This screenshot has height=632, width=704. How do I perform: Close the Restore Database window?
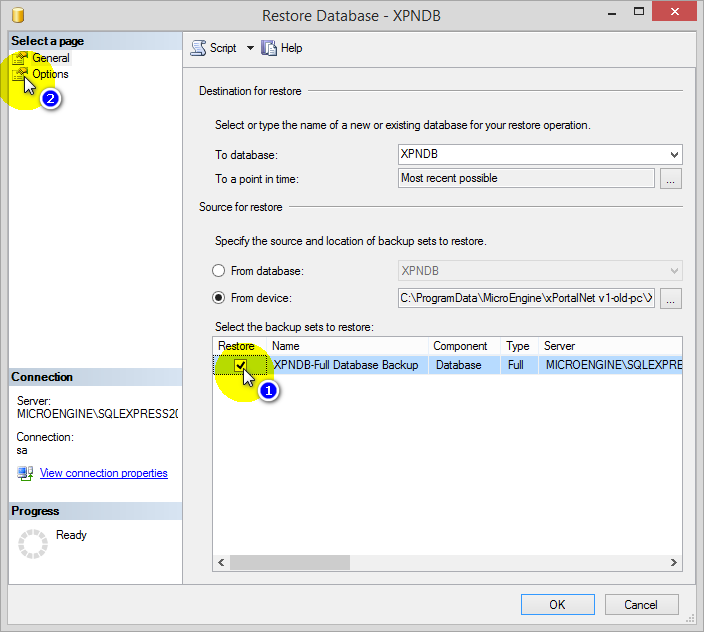674,13
